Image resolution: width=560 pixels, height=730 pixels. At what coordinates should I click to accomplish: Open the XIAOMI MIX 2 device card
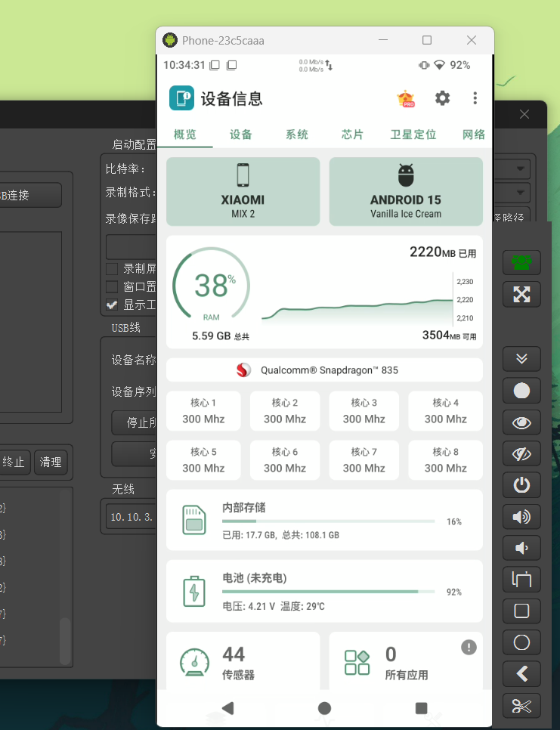coord(243,191)
